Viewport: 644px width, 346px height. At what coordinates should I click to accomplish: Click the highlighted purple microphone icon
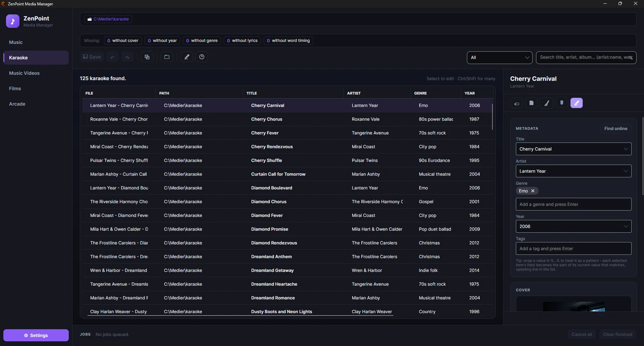(x=577, y=103)
